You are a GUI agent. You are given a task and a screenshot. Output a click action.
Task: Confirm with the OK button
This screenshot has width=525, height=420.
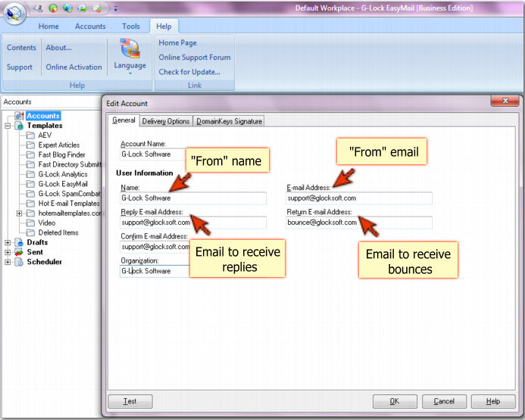pyautogui.click(x=395, y=401)
